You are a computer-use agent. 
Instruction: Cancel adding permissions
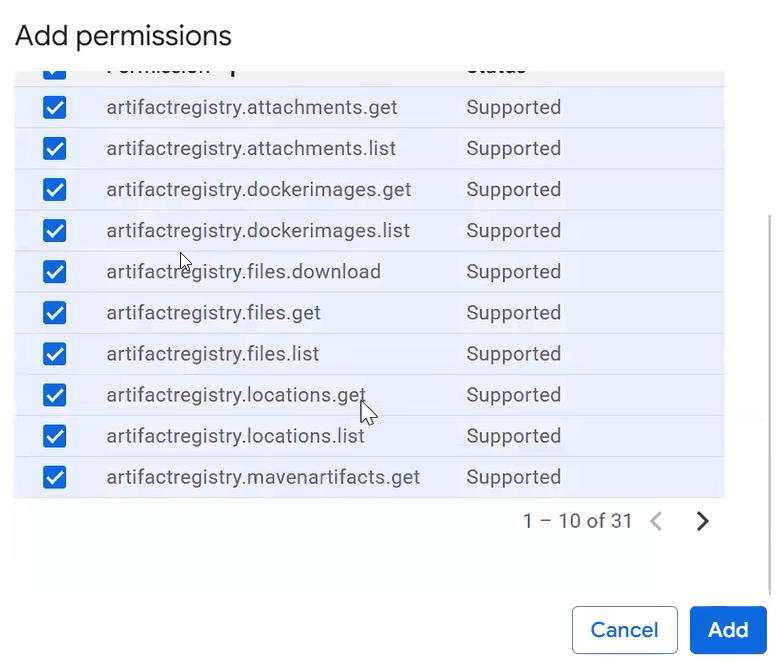tap(624, 630)
